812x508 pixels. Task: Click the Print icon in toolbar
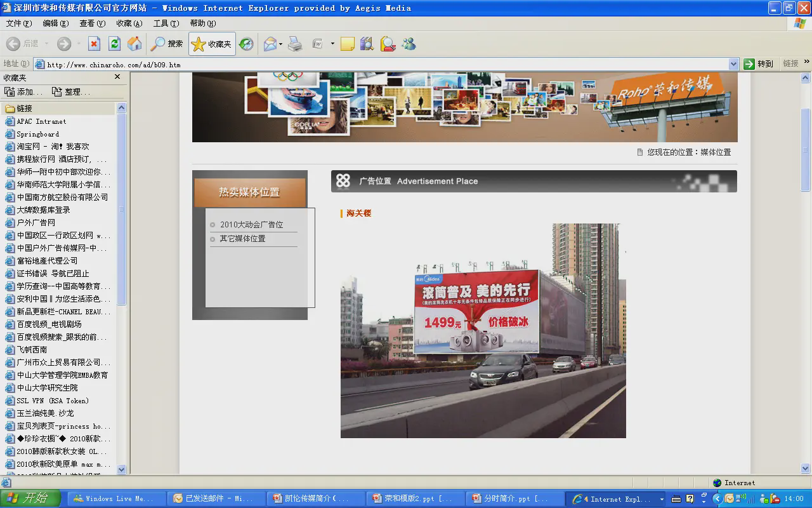295,44
